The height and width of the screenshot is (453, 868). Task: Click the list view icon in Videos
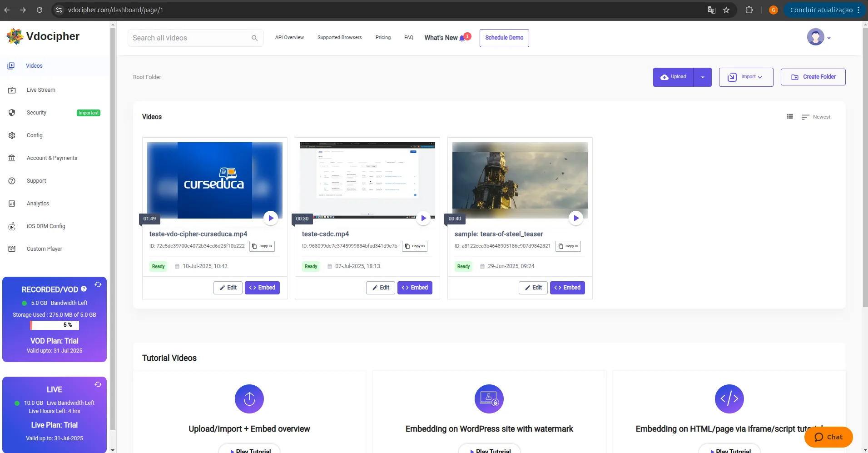click(x=790, y=117)
